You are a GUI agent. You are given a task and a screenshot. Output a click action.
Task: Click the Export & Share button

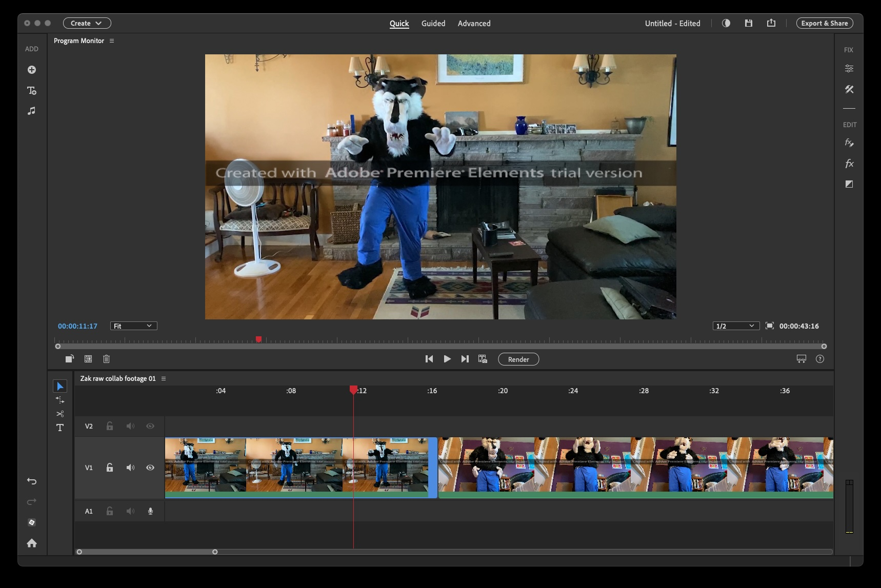click(x=825, y=23)
